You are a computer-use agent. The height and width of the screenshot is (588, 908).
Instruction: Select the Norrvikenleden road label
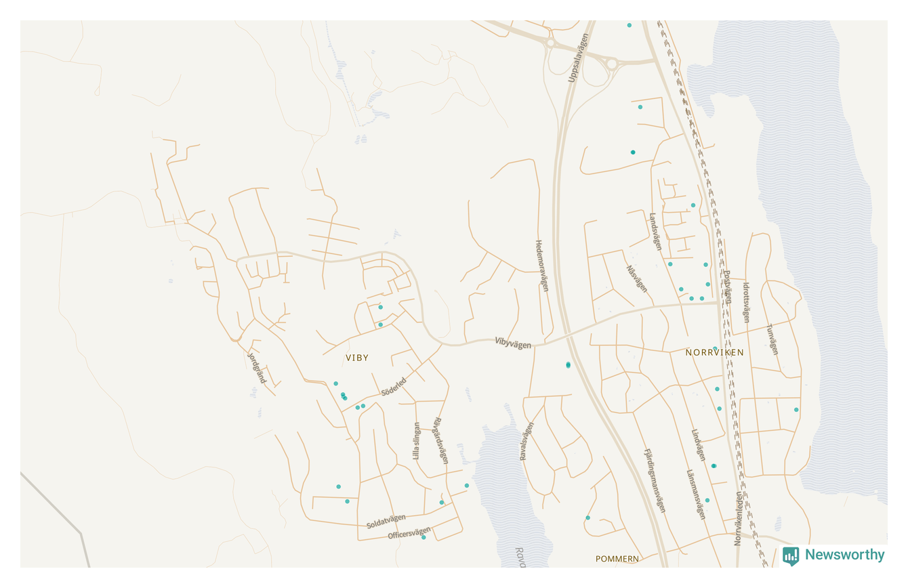(x=738, y=519)
